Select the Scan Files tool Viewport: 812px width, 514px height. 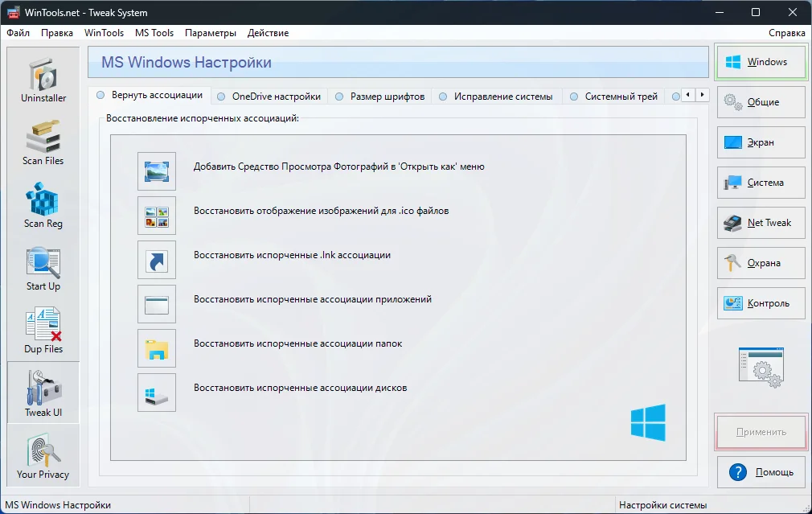pos(43,142)
